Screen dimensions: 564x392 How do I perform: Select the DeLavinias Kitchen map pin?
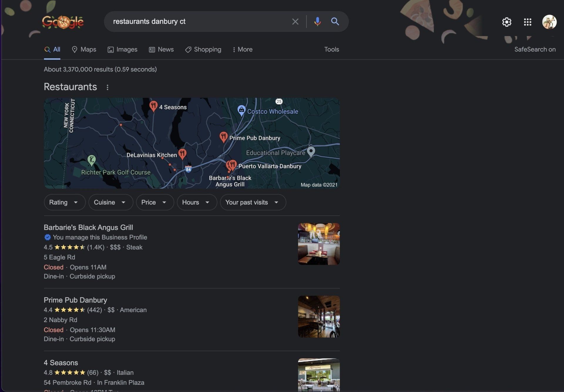click(182, 154)
